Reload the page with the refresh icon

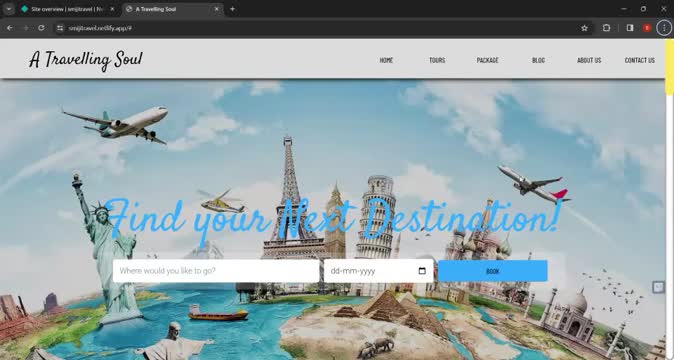[41, 28]
